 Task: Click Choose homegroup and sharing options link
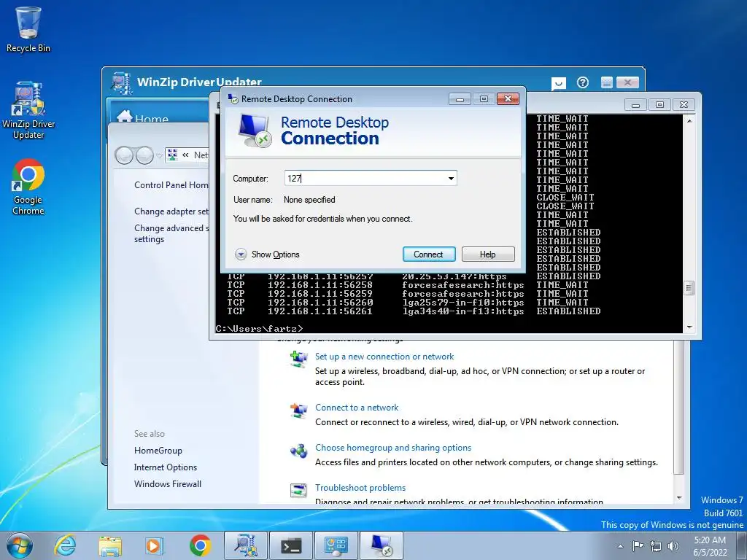tap(393, 448)
